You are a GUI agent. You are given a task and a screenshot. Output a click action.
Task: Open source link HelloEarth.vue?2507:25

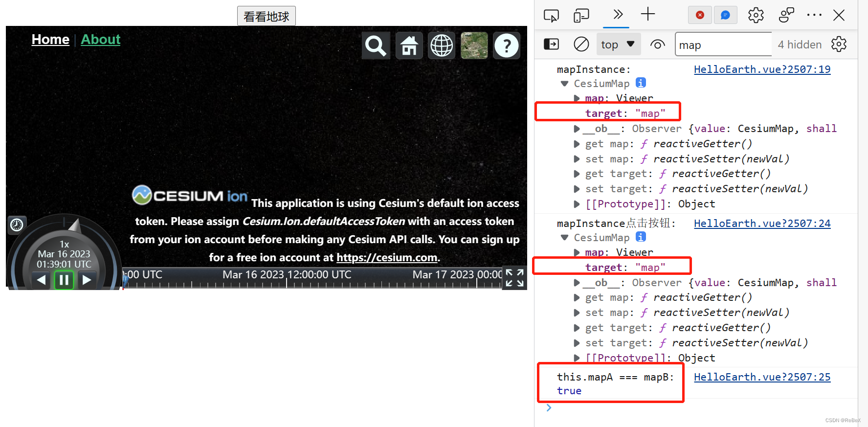pos(762,377)
